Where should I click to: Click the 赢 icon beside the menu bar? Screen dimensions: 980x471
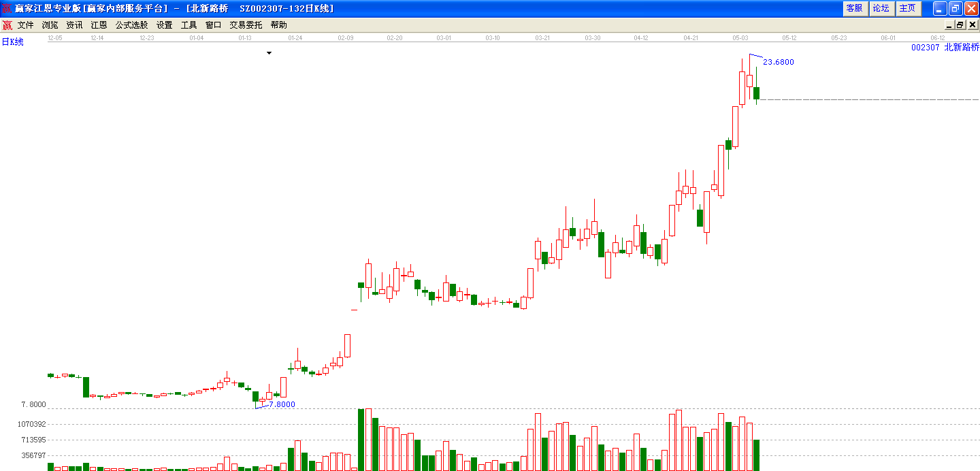click(x=7, y=25)
